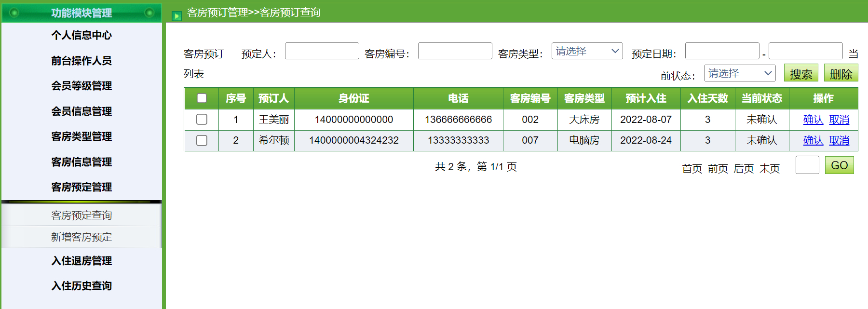Viewport: 868px width, 309px height.
Task: Open 入住退房管理 menu
Action: pyautogui.click(x=81, y=261)
